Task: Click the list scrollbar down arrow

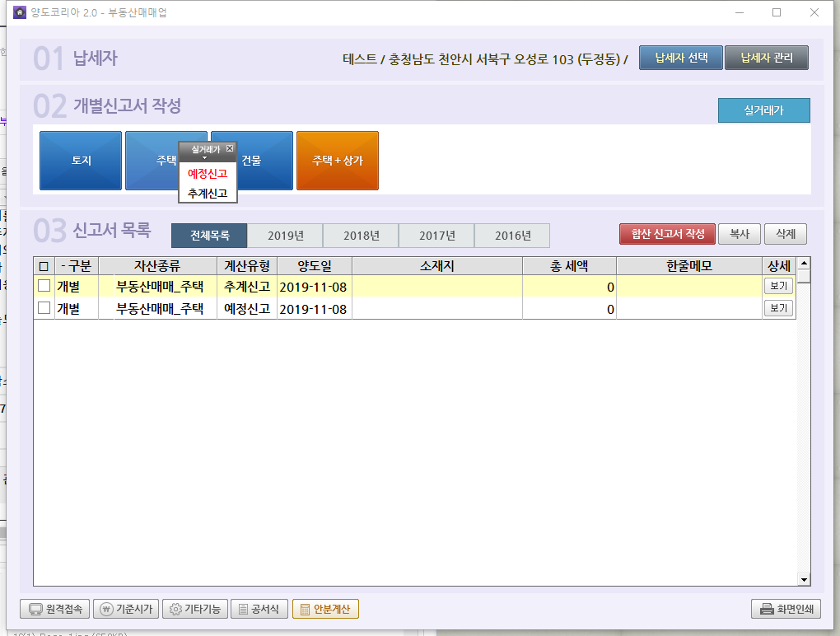Action: (804, 579)
